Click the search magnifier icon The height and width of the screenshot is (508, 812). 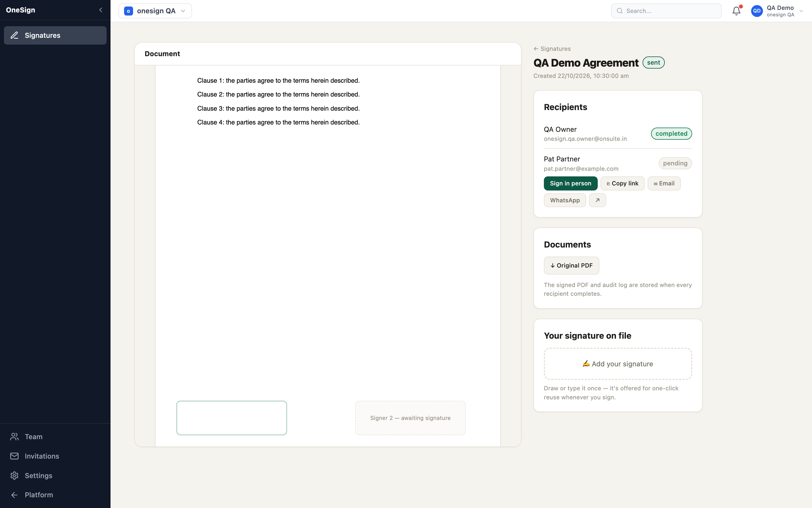coord(619,11)
